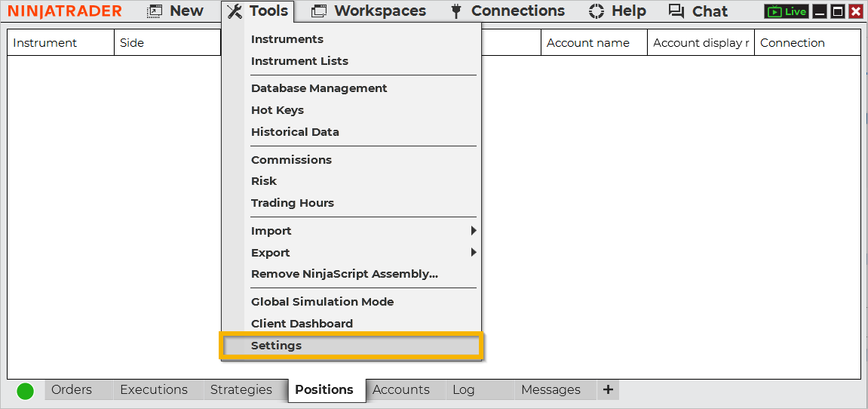Click the Live status indicator
The height and width of the screenshot is (409, 868).
[786, 11]
